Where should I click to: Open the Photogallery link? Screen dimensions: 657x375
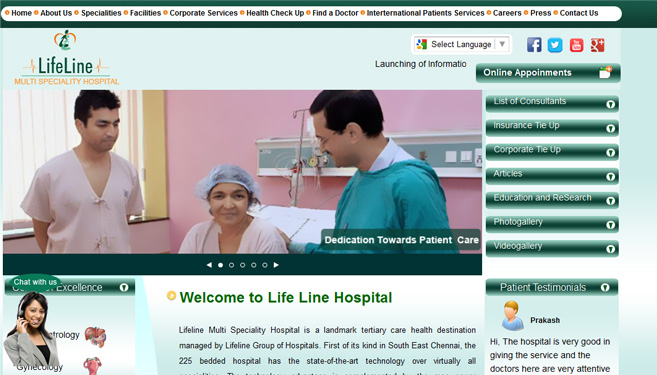tap(518, 222)
